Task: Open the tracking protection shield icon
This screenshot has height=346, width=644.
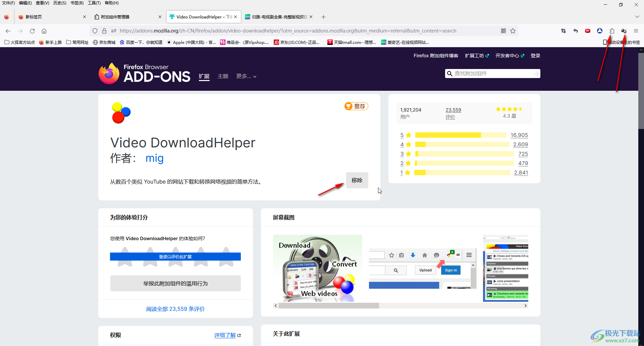Action: [x=95, y=31]
